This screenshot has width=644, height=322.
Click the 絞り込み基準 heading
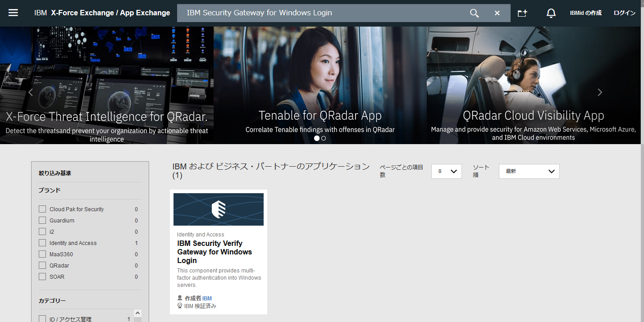click(55, 173)
